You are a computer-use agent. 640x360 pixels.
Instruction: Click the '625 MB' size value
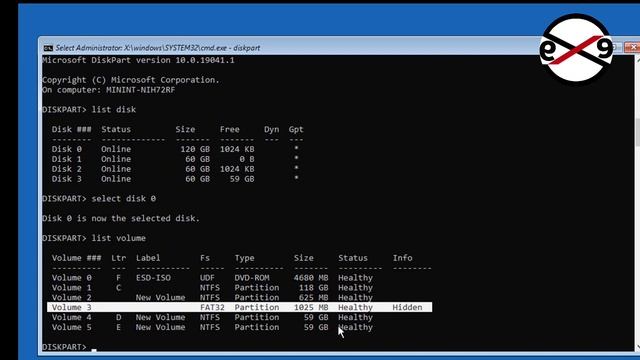tap(313, 298)
